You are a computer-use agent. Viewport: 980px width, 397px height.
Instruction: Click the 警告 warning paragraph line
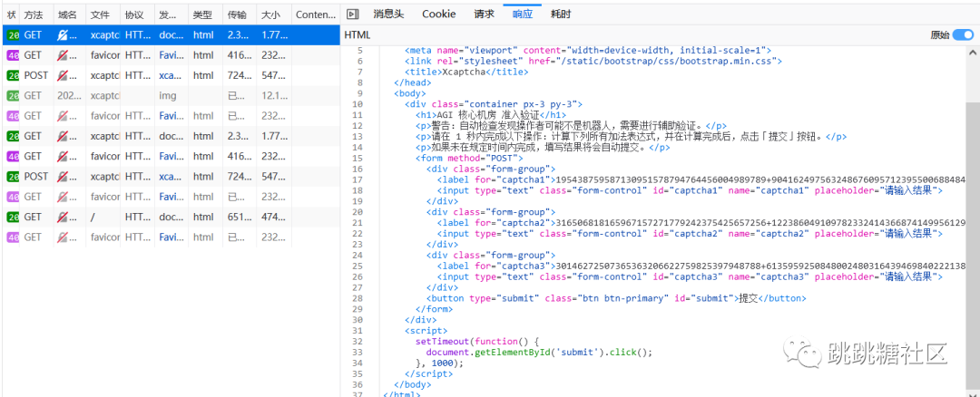point(571,125)
